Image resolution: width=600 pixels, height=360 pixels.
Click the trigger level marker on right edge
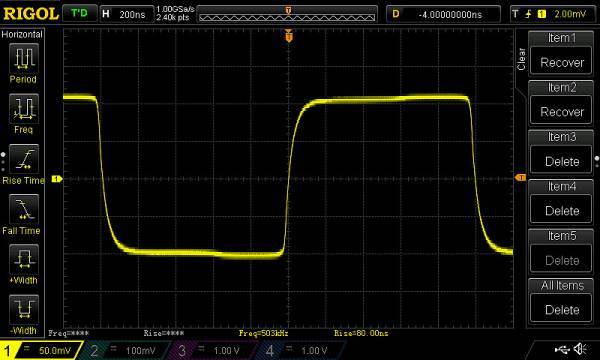point(520,178)
